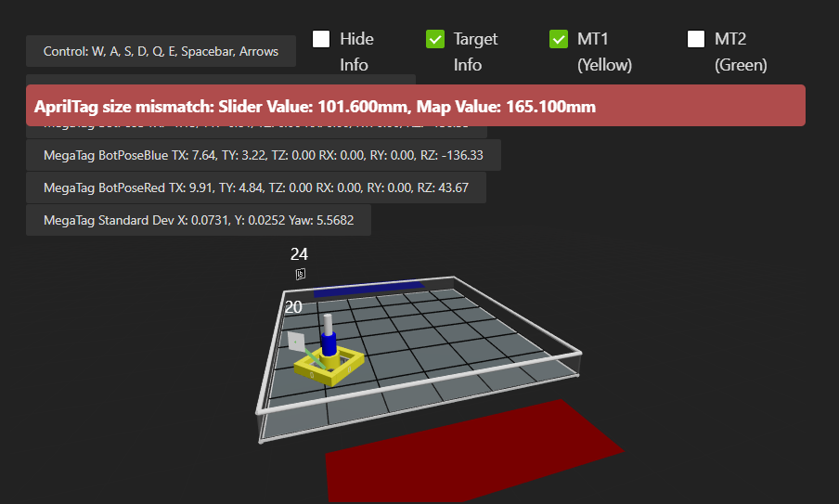Click the AprilTag size mismatch warning banner
This screenshot has height=504, width=839.
tap(415, 106)
